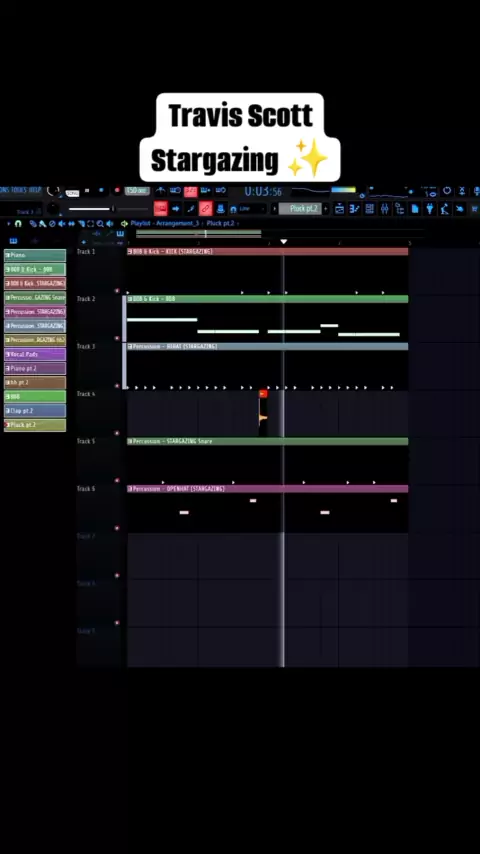
Task: Open the playlist view icon
Action: (339, 209)
